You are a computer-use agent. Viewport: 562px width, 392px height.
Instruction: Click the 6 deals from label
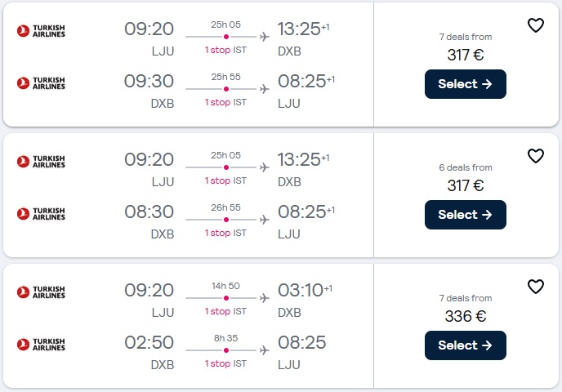(466, 167)
